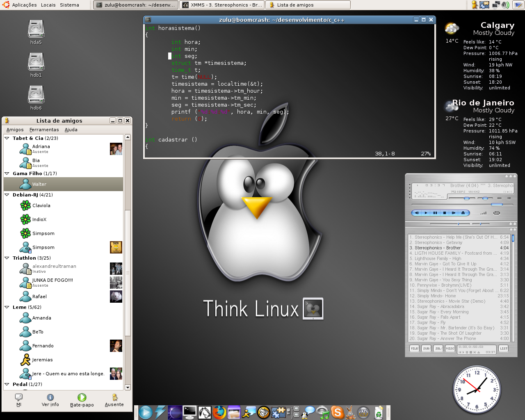This screenshot has width=525, height=420.
Task: Open the Locais panel menu
Action: 48,5
